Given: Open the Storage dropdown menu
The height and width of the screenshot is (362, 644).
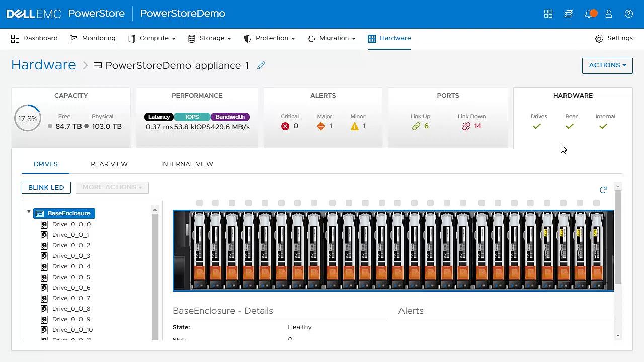Looking at the screenshot, I should [209, 38].
